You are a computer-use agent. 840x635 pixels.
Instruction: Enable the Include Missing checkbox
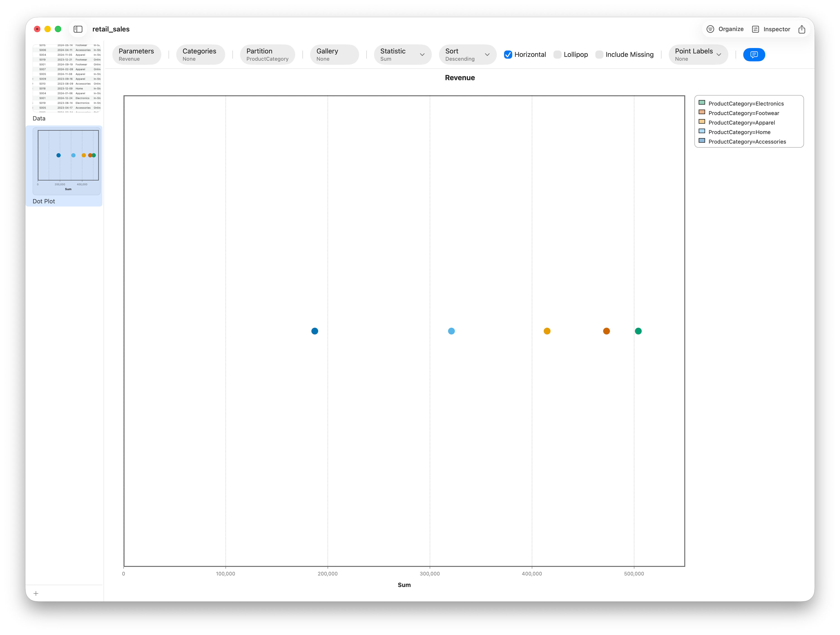599,55
